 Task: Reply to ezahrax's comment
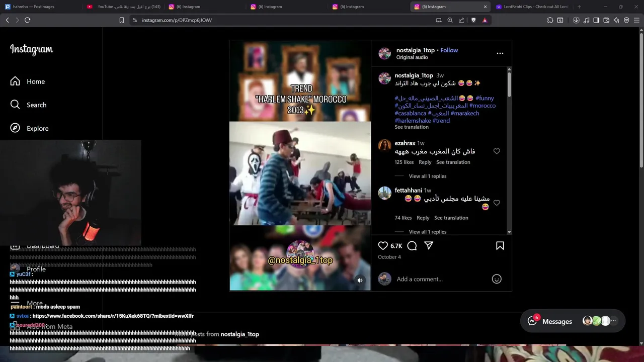pyautogui.click(x=425, y=162)
